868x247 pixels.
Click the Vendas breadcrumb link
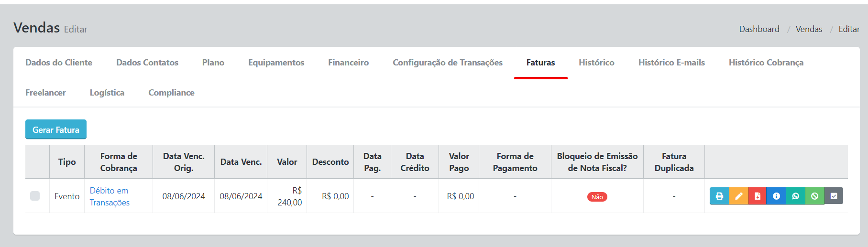pyautogui.click(x=809, y=29)
